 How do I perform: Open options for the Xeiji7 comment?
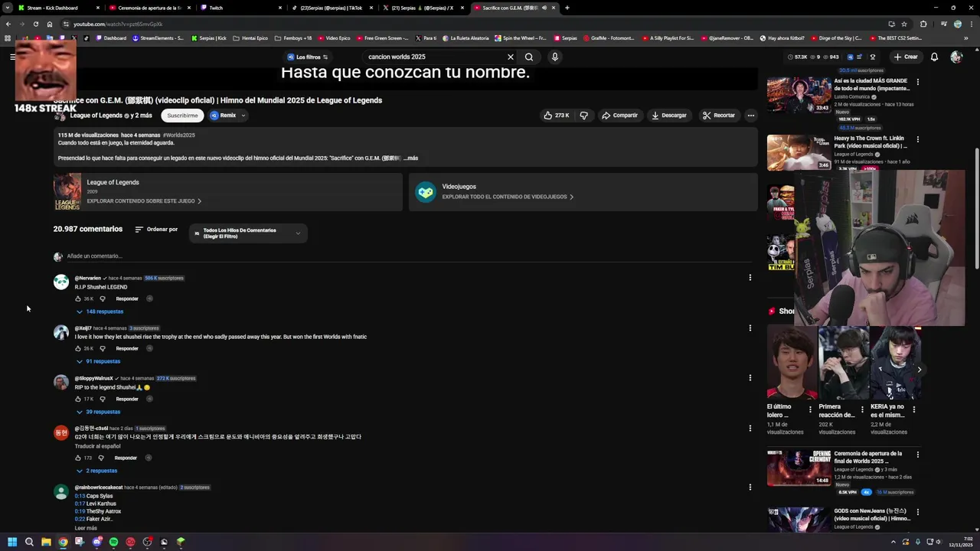pyautogui.click(x=750, y=328)
